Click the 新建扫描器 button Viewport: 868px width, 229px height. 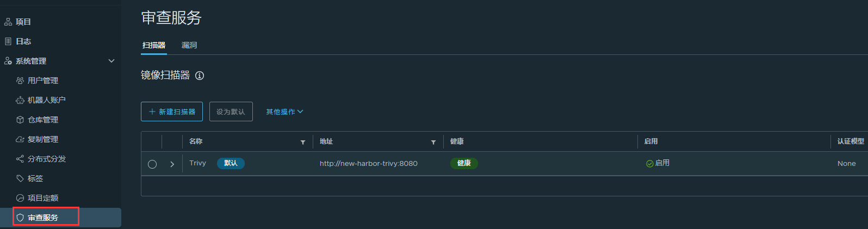[172, 112]
